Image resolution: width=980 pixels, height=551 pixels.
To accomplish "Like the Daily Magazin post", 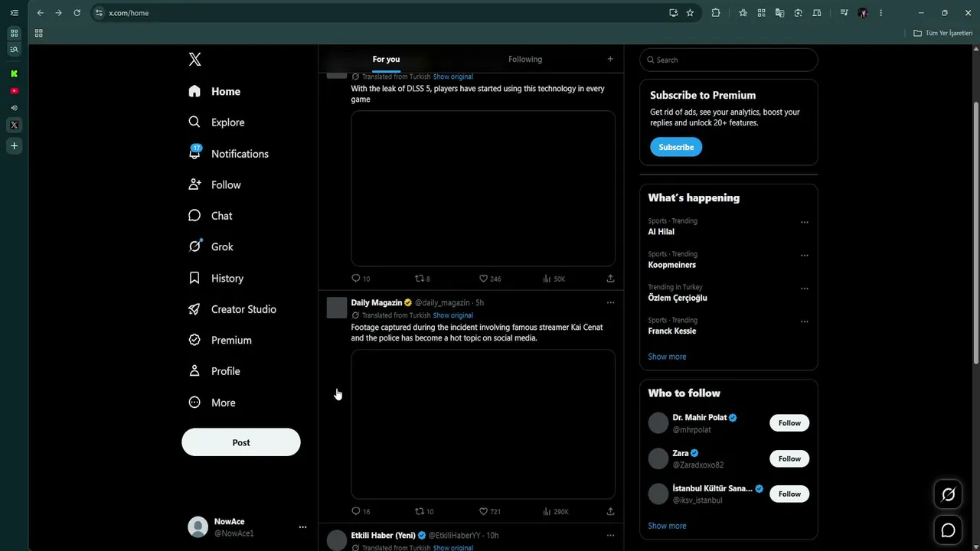I will click(490, 511).
